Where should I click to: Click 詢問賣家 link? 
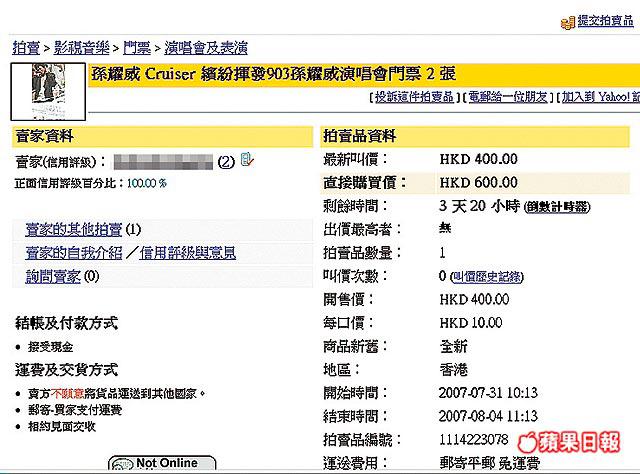(x=53, y=277)
